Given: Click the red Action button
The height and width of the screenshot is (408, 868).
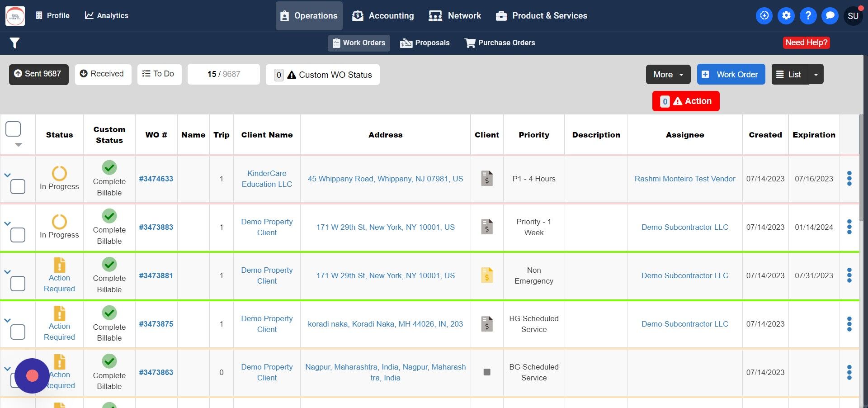Looking at the screenshot, I should (x=685, y=101).
